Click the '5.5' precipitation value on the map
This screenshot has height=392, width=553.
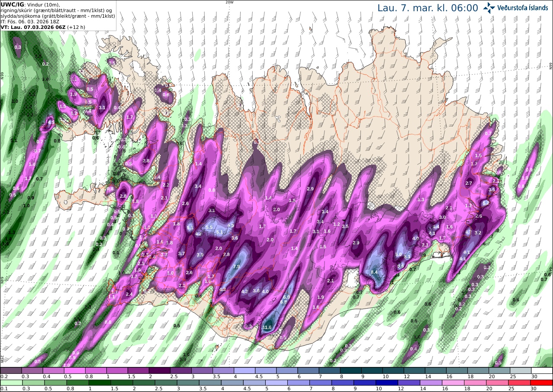[x=210, y=227]
